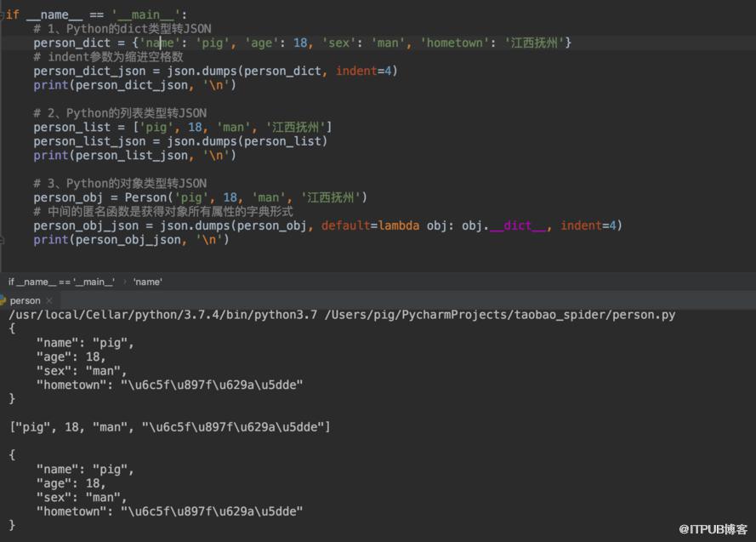Viewport: 756px width, 542px height.
Task: Click the python3.7 interpreter path in the output
Action: click(163, 315)
